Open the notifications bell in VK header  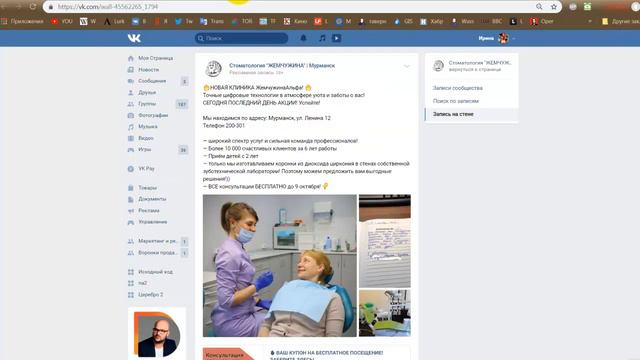(x=303, y=38)
